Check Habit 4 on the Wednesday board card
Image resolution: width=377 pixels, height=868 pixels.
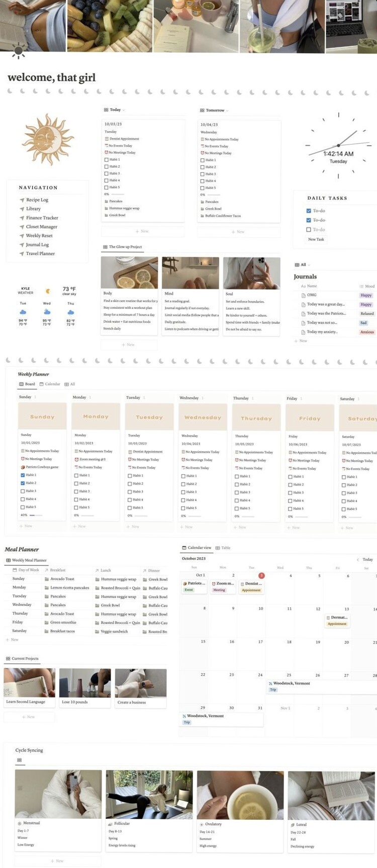pos(183,500)
